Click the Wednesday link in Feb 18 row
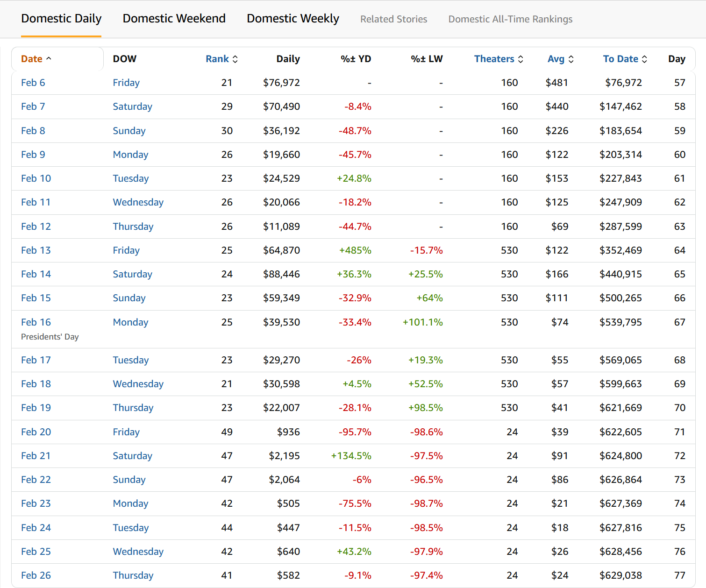 coord(138,384)
